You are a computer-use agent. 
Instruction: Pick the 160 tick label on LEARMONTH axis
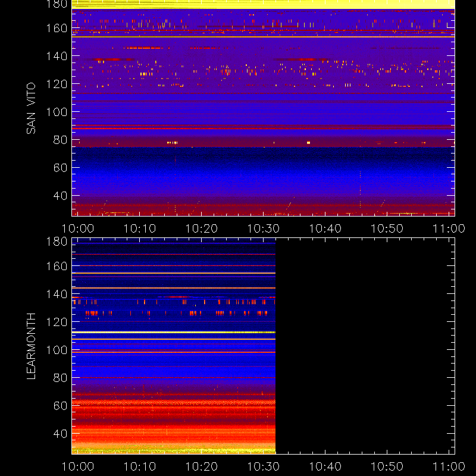pos(57,266)
